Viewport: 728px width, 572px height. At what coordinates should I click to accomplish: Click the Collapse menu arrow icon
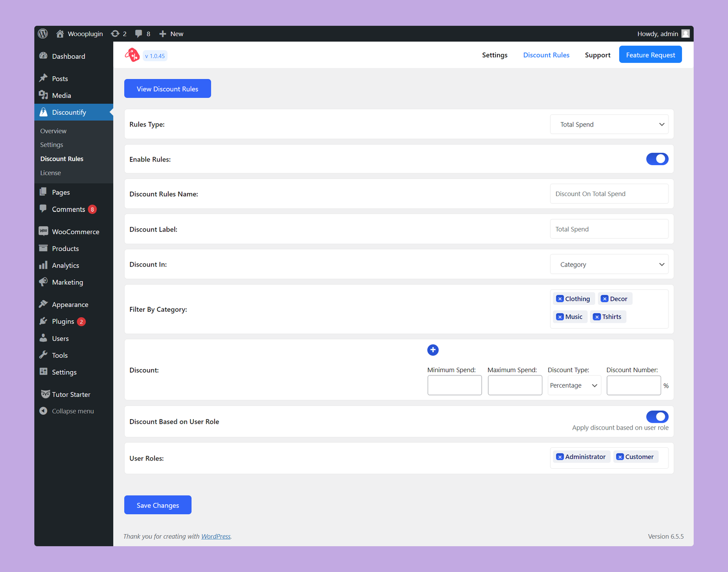(43, 410)
